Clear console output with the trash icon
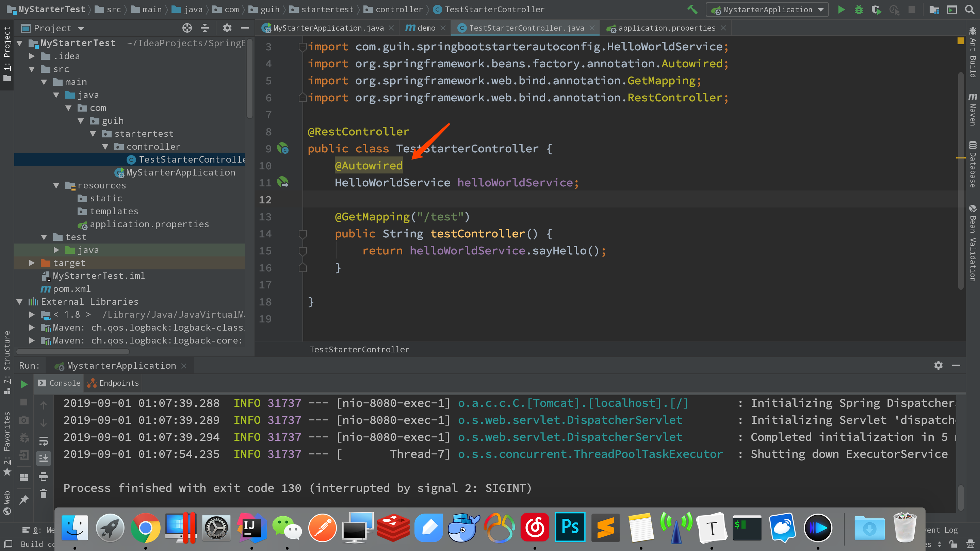The height and width of the screenshot is (551, 980). [44, 493]
